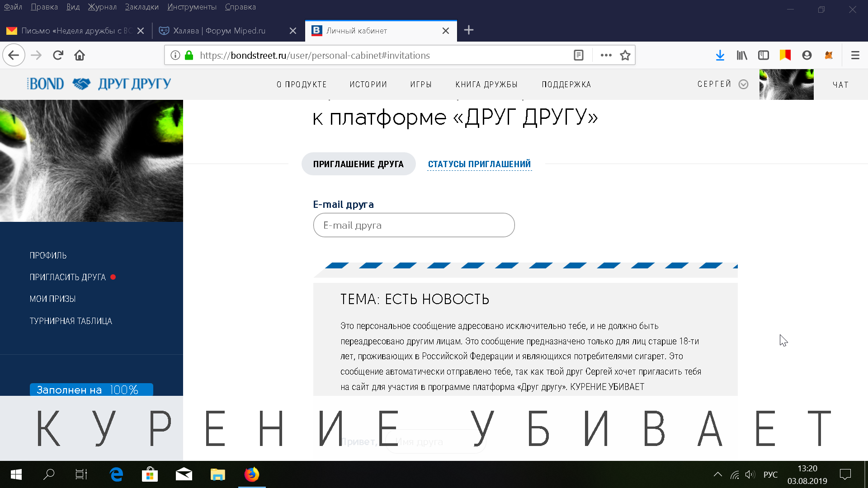Open the Mail app from the taskbar
Image resolution: width=868 pixels, height=488 pixels.
(x=184, y=474)
